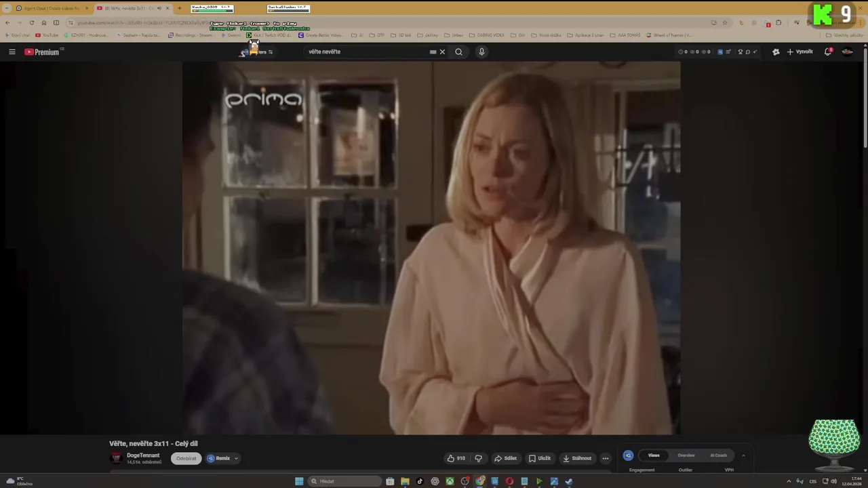
Task: Like the video with thumbs up 910
Action: coord(456,458)
